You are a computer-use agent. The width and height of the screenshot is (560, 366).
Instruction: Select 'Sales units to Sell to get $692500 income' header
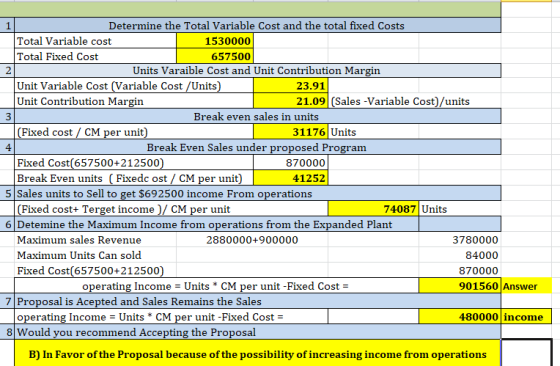pyautogui.click(x=258, y=194)
